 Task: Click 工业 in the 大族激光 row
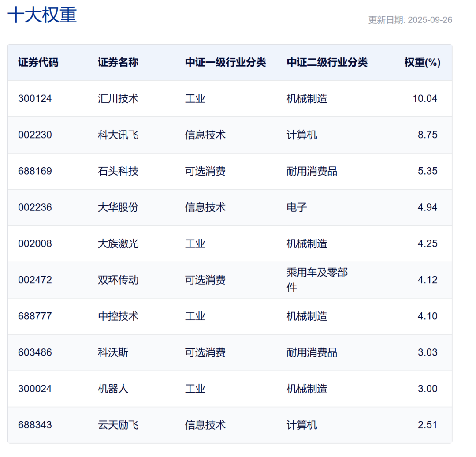click(195, 243)
